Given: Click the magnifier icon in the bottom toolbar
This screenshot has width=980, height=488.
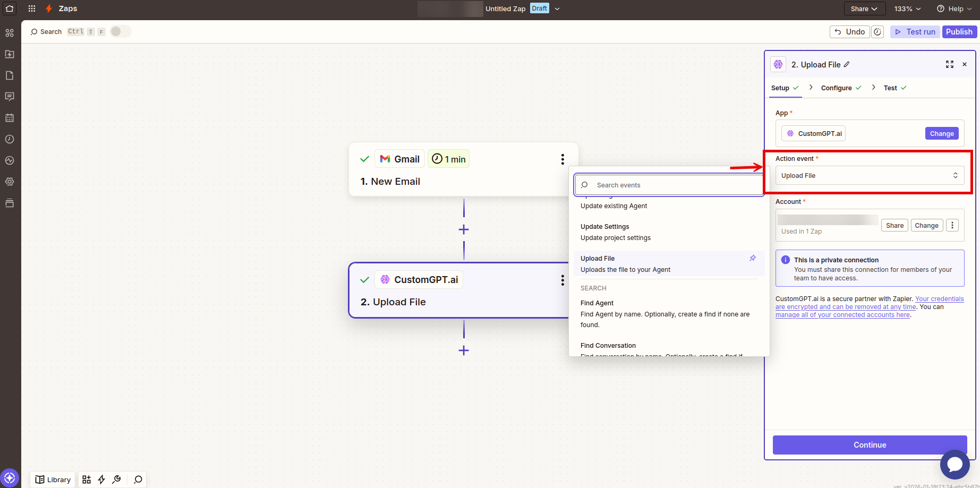Looking at the screenshot, I should (x=138, y=480).
